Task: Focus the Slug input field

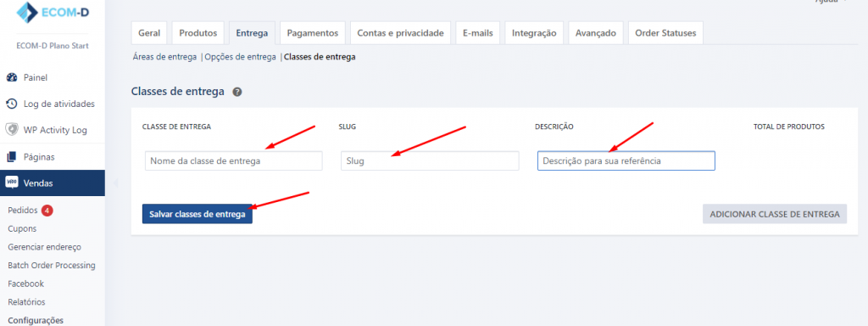Action: pyautogui.click(x=430, y=160)
